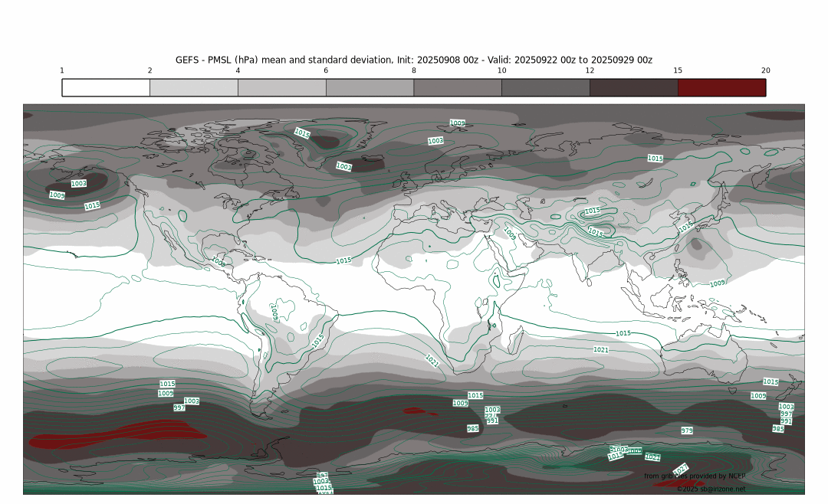Screen dimensions: 828x504
Task: Click the large dark red area in the South Pacific
Action: click(x=115, y=435)
